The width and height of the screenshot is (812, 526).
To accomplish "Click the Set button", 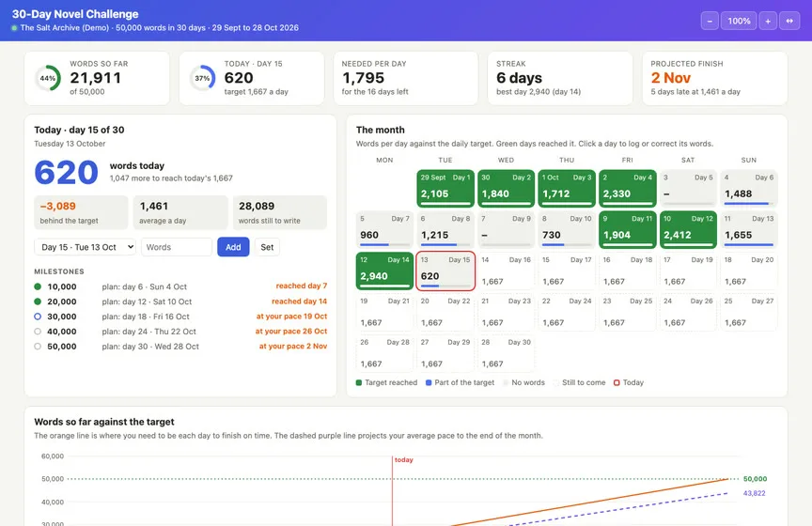I will [x=267, y=247].
